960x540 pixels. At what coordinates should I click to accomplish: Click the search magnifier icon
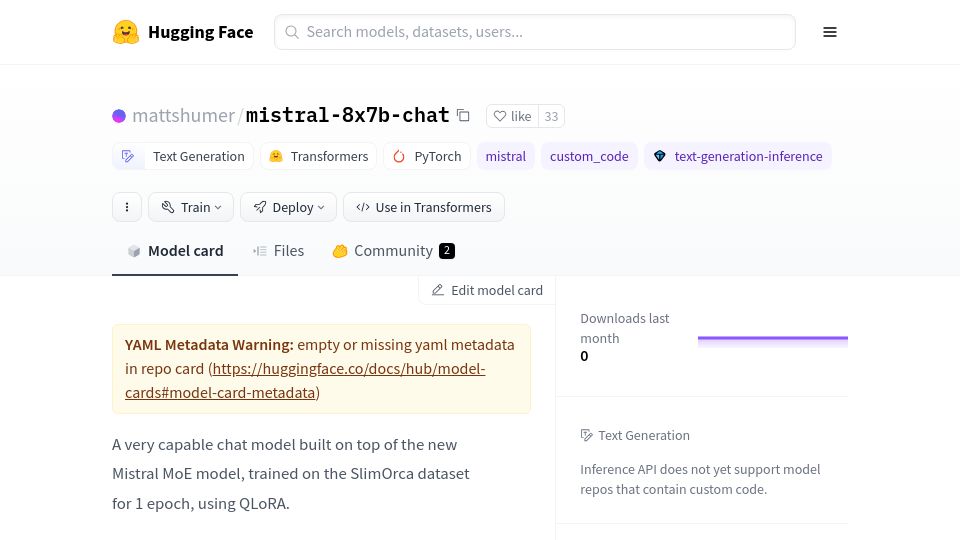(x=292, y=32)
